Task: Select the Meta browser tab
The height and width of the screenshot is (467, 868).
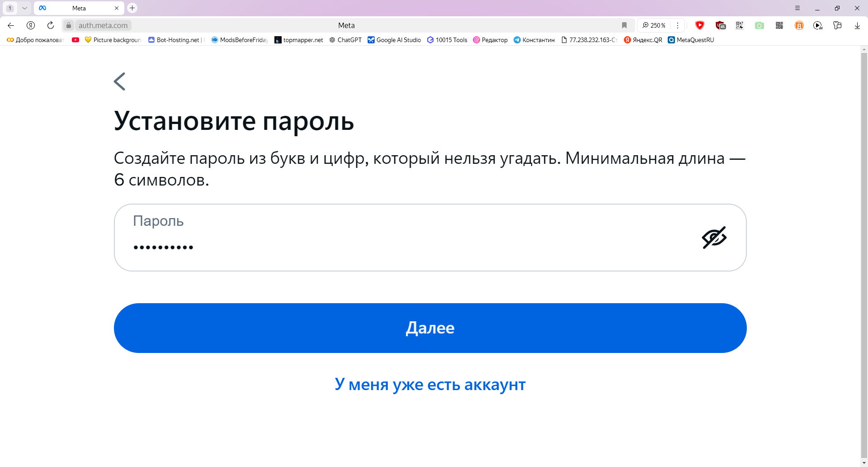Action: (x=79, y=8)
